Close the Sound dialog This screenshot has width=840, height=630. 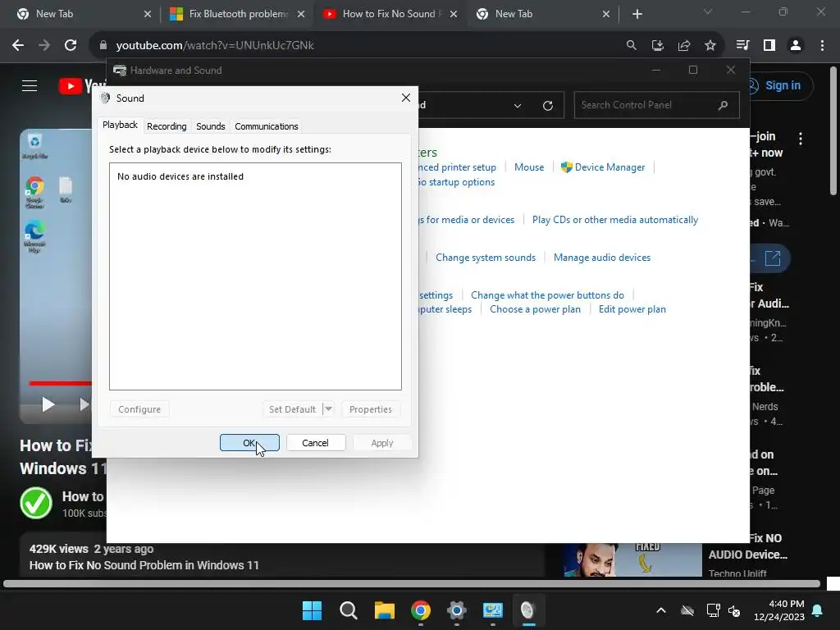tap(405, 98)
